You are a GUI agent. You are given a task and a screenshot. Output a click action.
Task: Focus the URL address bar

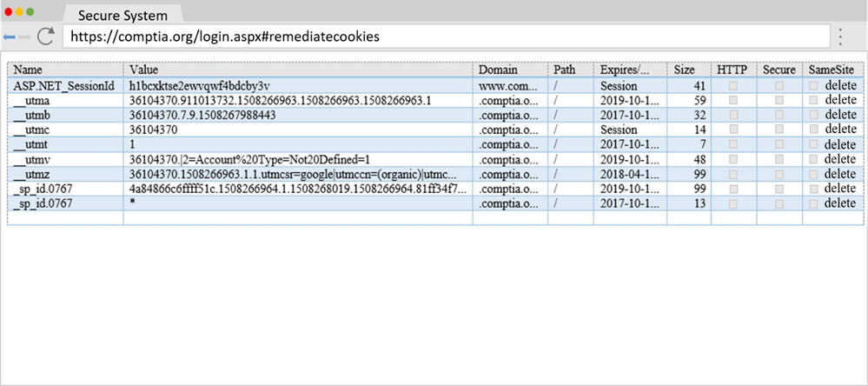click(x=447, y=37)
